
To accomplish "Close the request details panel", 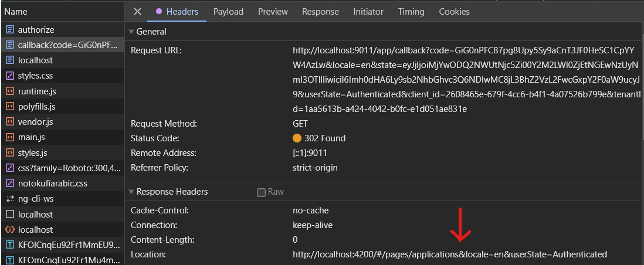I will coord(138,12).
